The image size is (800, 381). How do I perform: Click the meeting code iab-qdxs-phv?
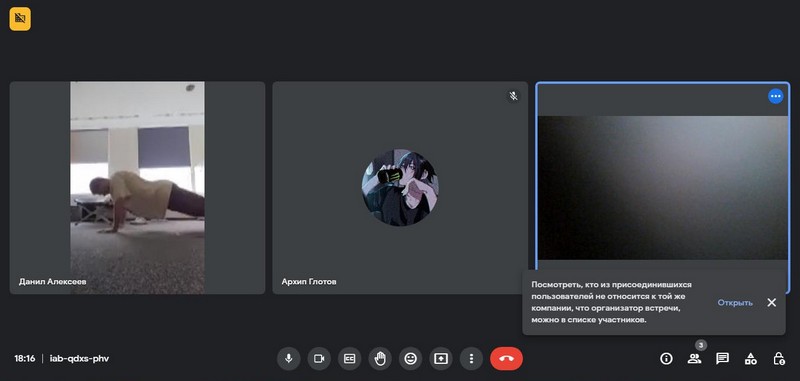pos(79,359)
